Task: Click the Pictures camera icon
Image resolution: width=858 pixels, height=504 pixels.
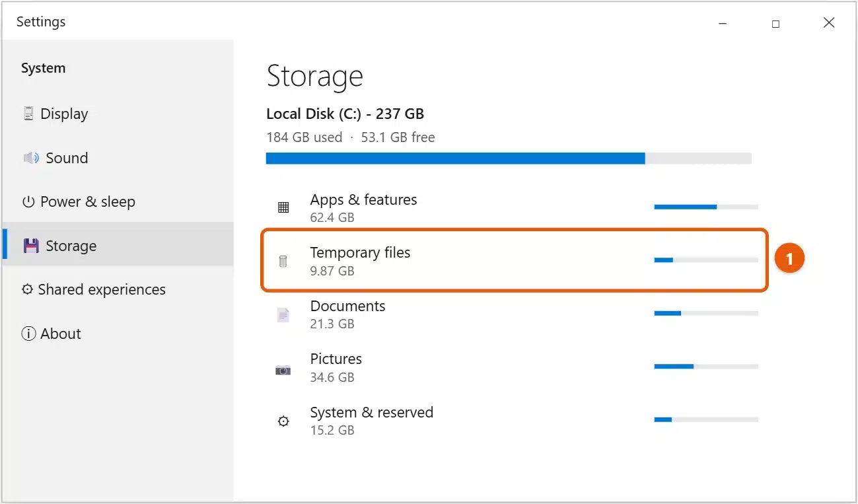Action: [x=283, y=370]
